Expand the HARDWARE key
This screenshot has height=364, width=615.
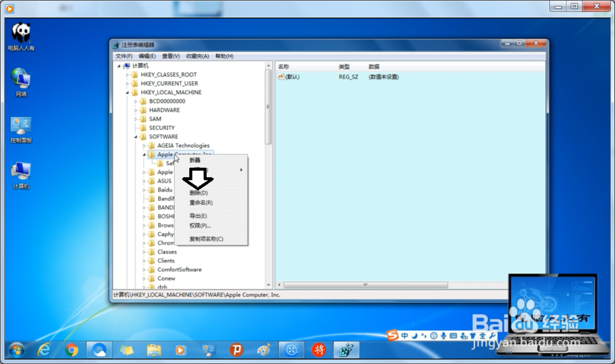coord(136,110)
